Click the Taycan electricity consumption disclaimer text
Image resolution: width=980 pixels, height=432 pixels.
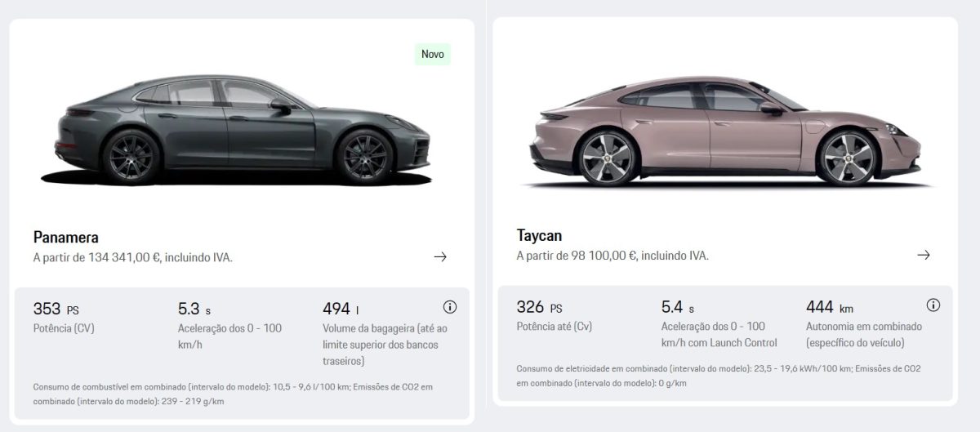(x=719, y=376)
